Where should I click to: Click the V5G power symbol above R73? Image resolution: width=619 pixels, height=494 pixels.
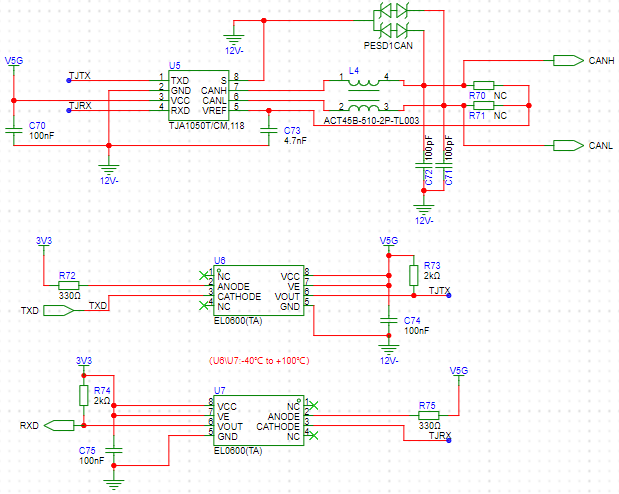389,243
